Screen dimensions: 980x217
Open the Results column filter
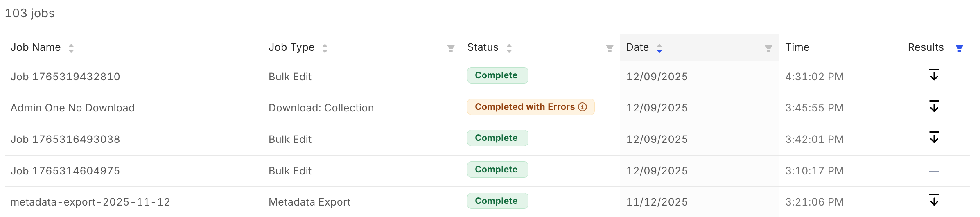959,48
